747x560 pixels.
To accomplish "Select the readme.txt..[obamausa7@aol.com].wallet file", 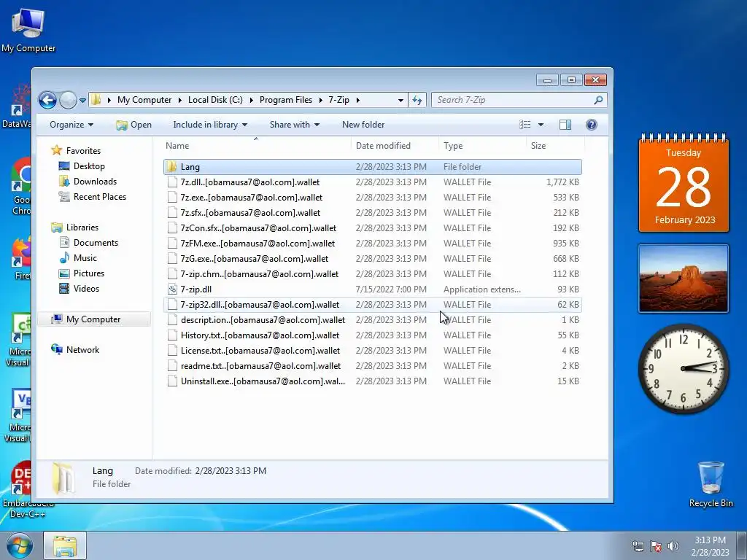I will pyautogui.click(x=373, y=366).
